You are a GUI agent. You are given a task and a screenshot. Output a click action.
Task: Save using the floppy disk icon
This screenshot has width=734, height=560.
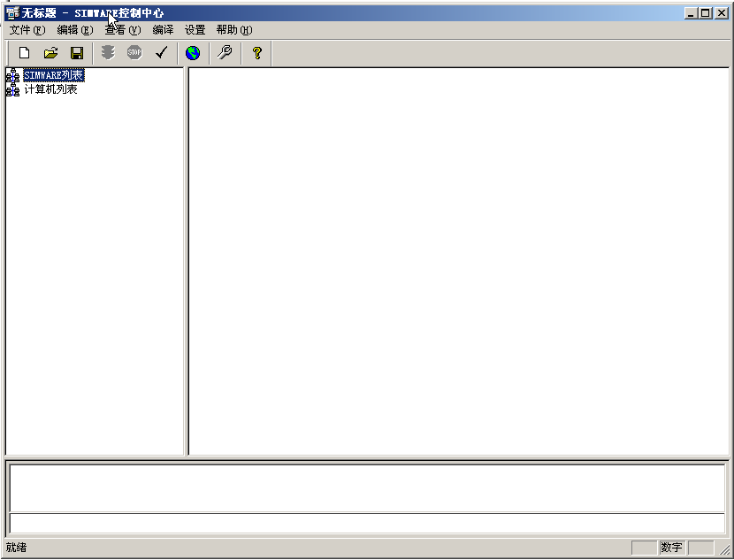tap(77, 53)
